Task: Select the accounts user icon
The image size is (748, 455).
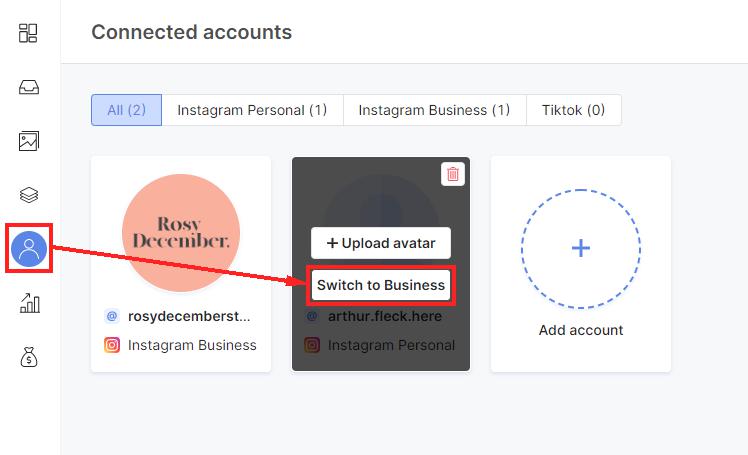Action: [29, 248]
